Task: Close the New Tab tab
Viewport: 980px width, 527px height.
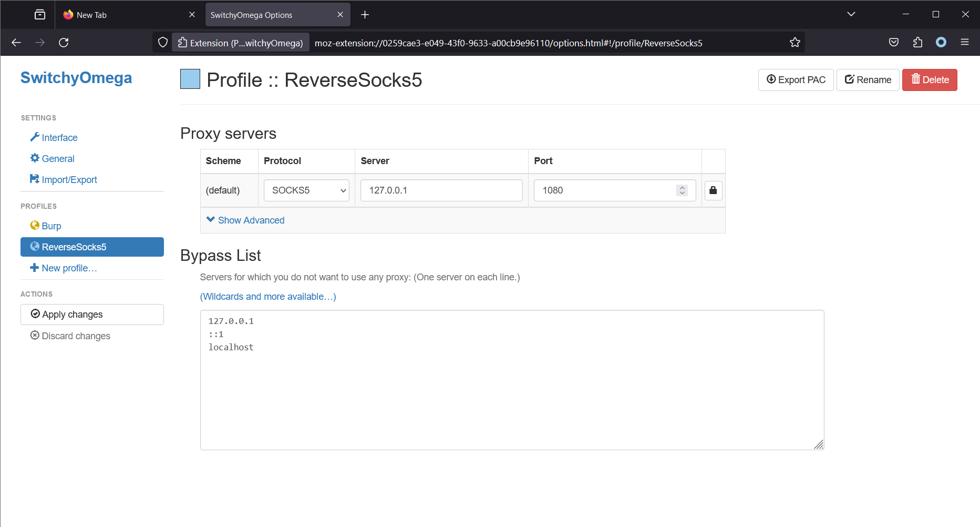Action: click(192, 15)
